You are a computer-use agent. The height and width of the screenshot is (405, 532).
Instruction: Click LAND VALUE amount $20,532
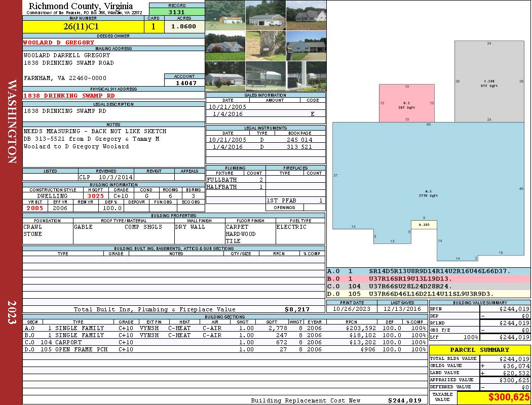[x=516, y=373]
